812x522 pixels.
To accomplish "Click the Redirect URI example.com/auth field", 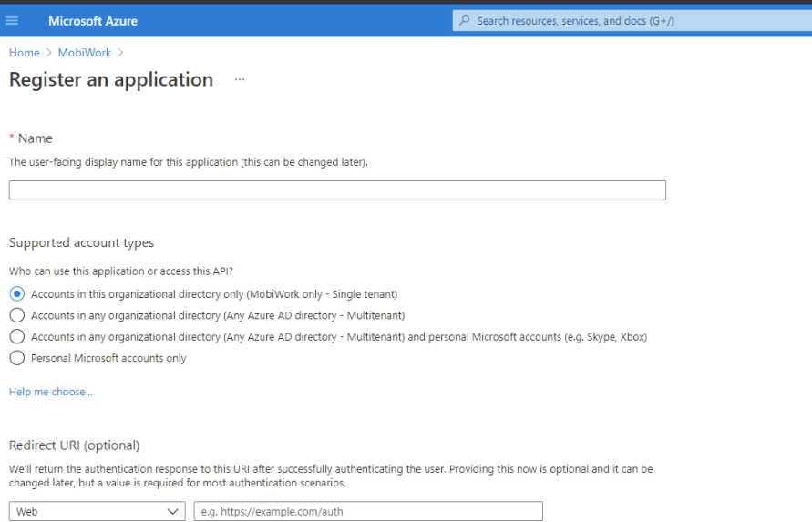I will pyautogui.click(x=368, y=511).
